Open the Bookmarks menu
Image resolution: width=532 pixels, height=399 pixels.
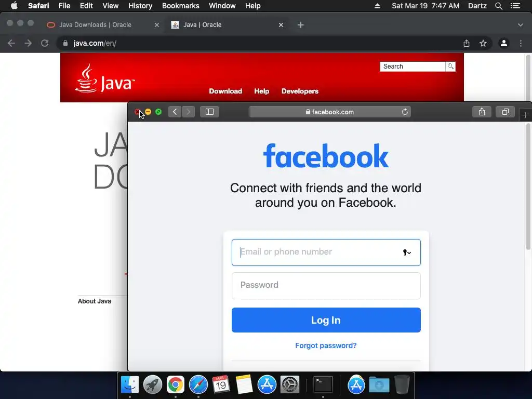pyautogui.click(x=180, y=6)
